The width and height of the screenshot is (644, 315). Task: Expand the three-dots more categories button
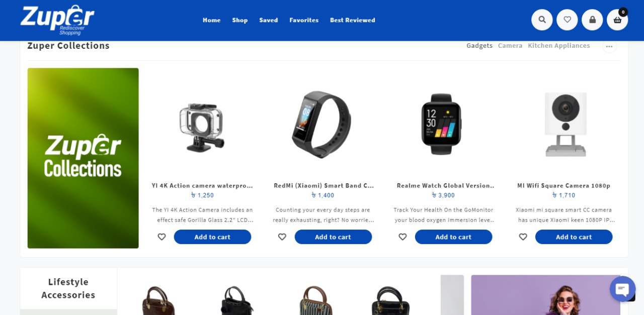pos(609,46)
